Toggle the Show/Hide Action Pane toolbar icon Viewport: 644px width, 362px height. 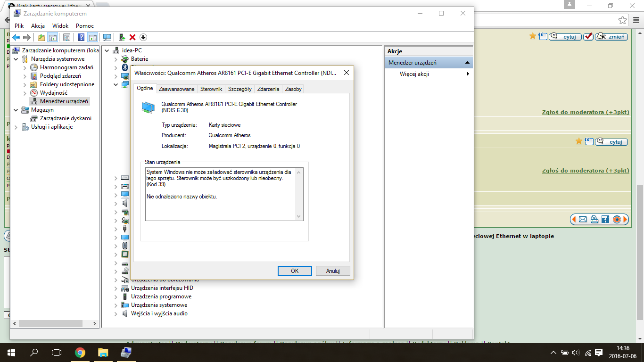pyautogui.click(x=93, y=38)
